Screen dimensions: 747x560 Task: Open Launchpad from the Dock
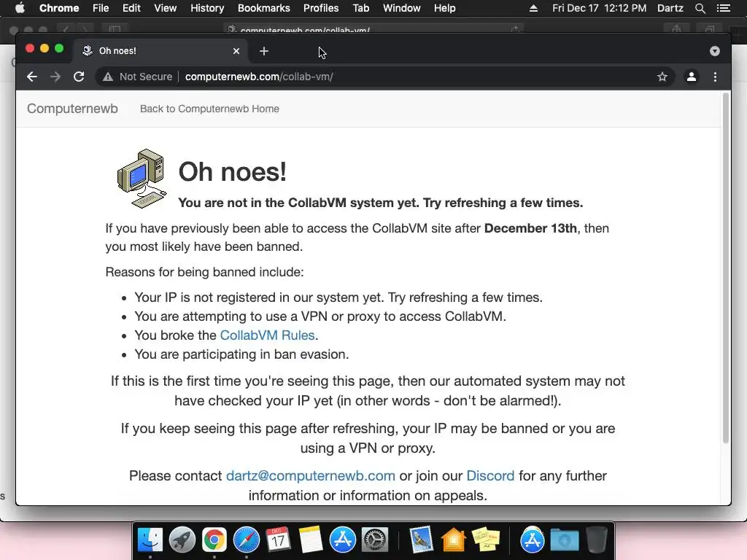[x=182, y=540]
